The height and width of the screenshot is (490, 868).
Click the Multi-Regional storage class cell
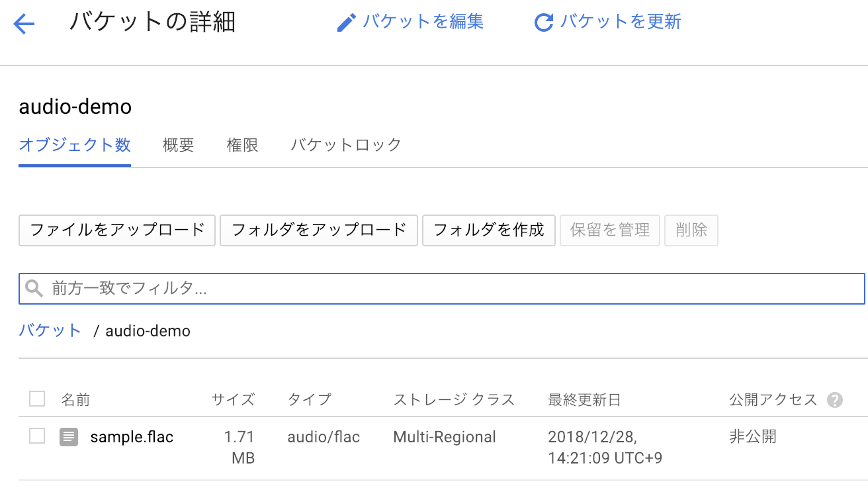[x=445, y=437]
